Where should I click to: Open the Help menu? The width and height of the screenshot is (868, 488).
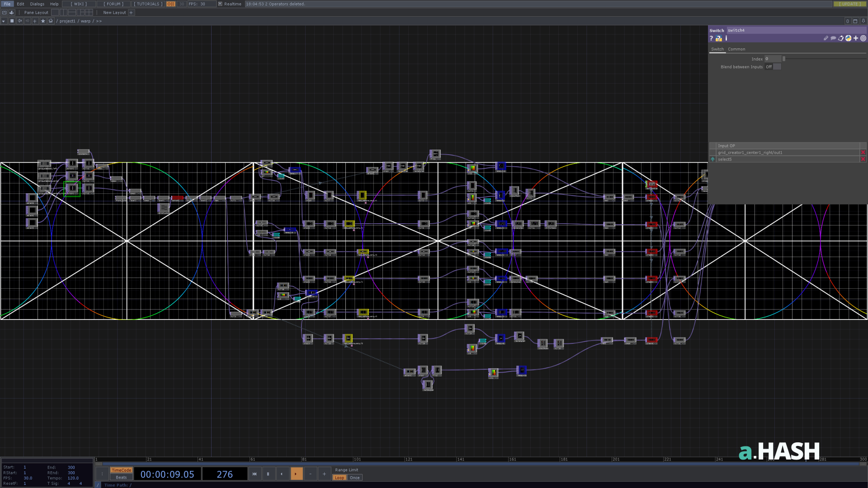(x=54, y=4)
